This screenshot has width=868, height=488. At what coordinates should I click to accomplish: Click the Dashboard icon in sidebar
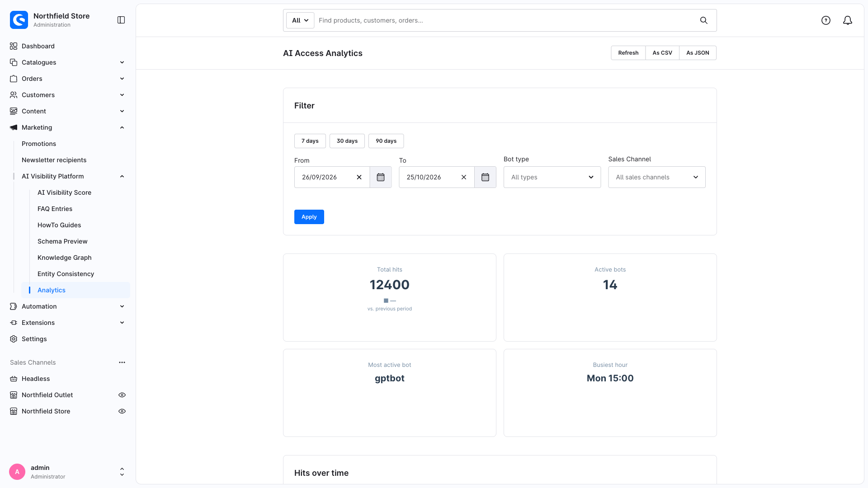(14, 46)
